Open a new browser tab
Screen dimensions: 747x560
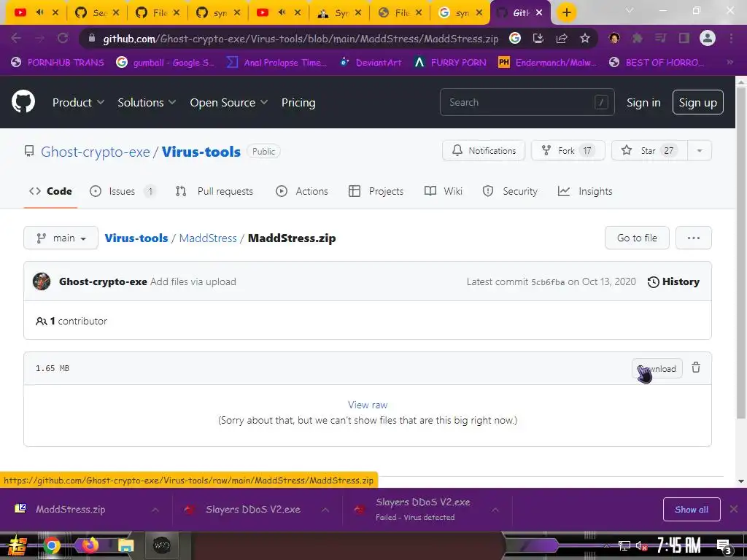[x=566, y=12]
